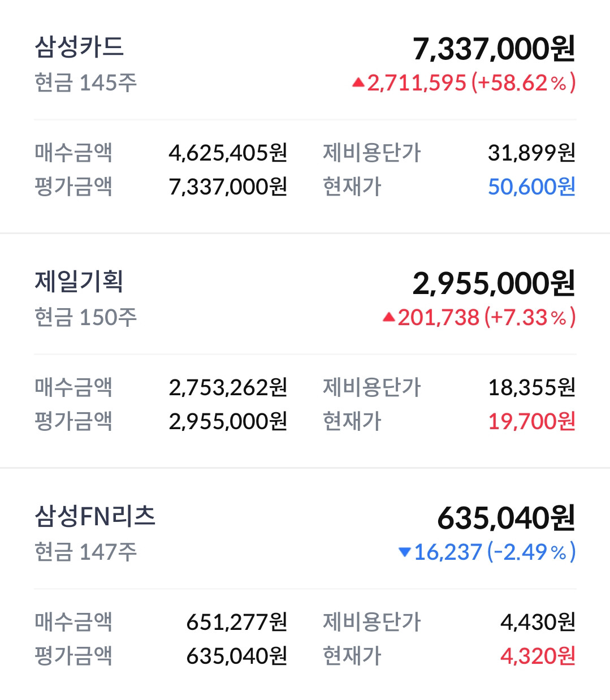The image size is (610, 700).
Task: Click the 현금 147주 holding label
Action: point(85,552)
